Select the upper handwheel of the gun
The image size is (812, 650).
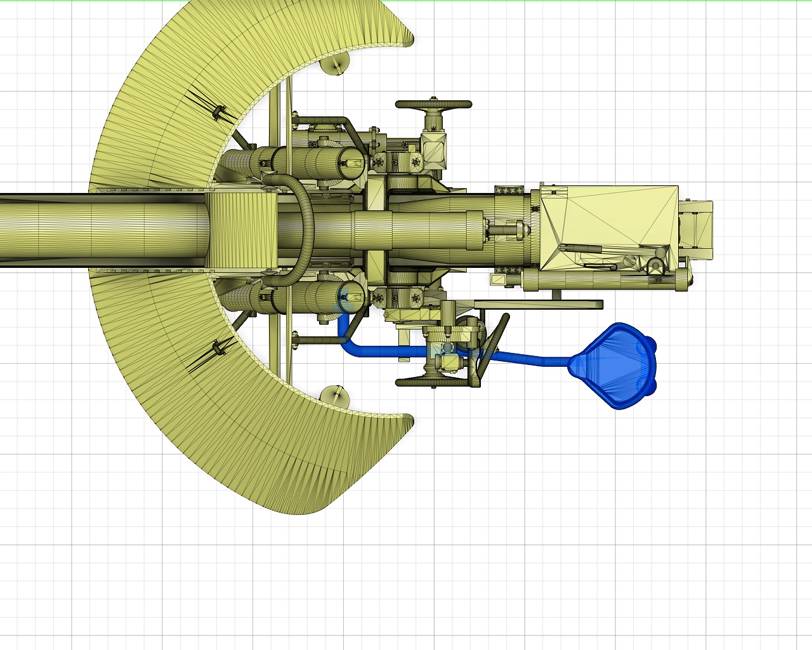[x=434, y=104]
